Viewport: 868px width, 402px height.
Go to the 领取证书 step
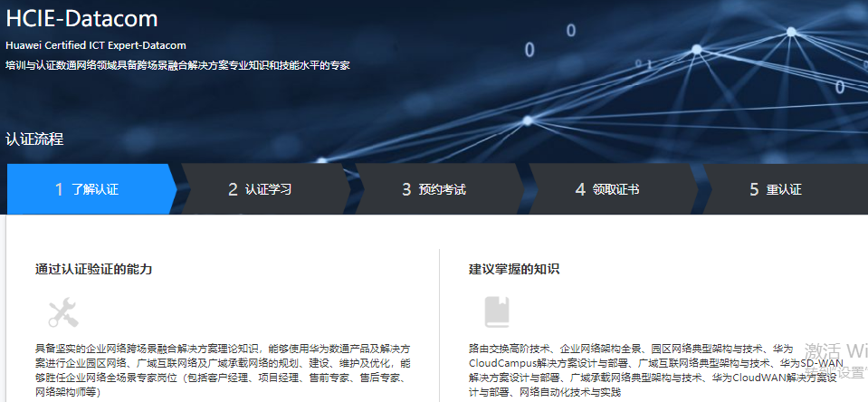[608, 189]
